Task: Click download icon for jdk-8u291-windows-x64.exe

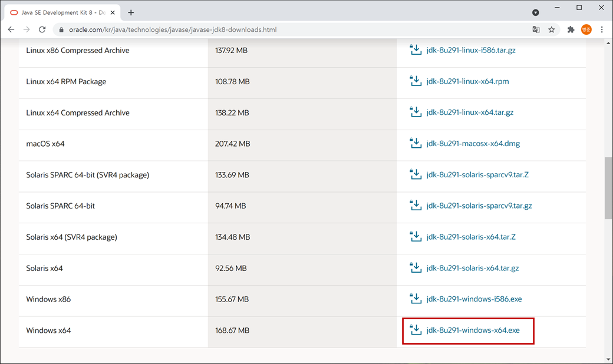Action: [415, 330]
